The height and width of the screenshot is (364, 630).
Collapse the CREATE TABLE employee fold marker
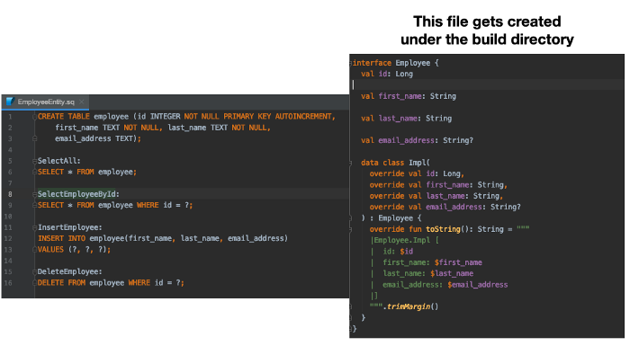[34, 117]
